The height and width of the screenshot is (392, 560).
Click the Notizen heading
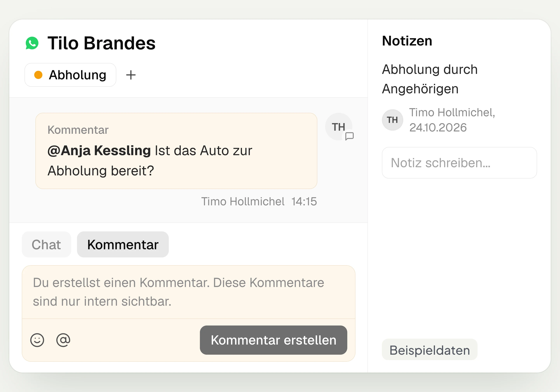pyautogui.click(x=407, y=41)
